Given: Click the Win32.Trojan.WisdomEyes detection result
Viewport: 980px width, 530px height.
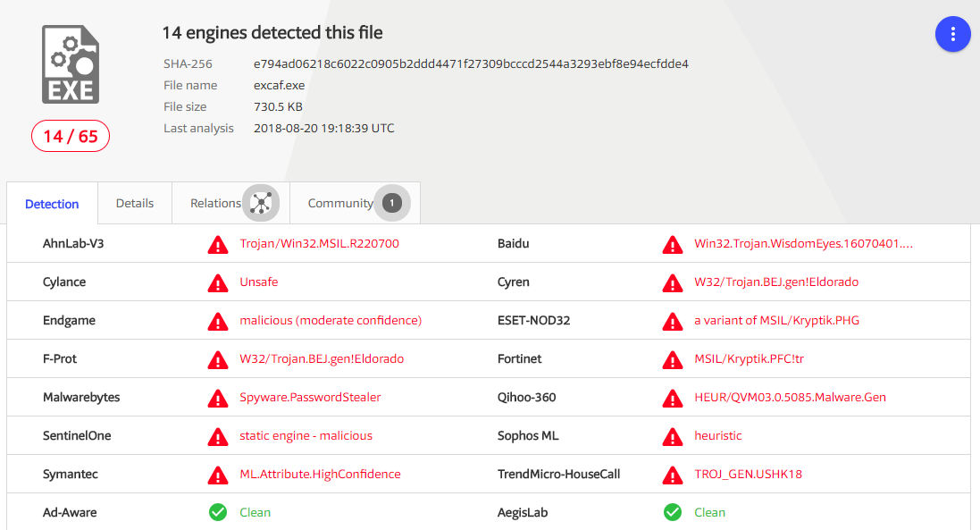Looking at the screenshot, I should tap(803, 244).
